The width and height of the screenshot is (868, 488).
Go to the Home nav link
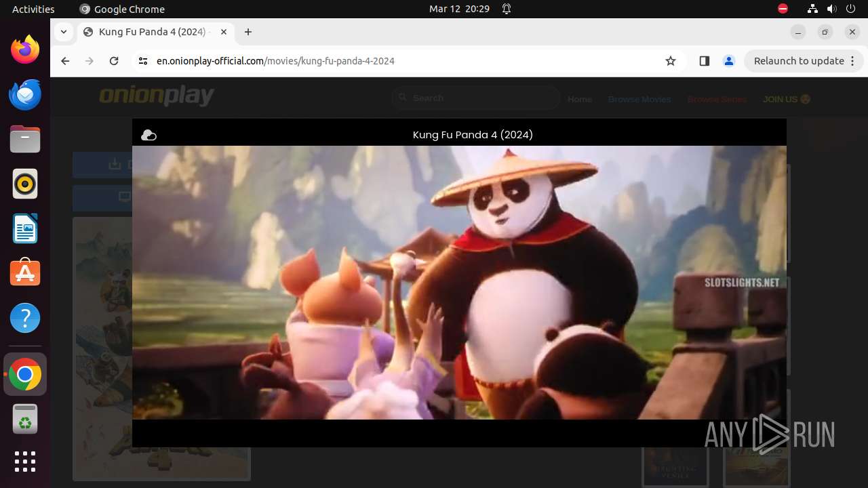(x=580, y=99)
